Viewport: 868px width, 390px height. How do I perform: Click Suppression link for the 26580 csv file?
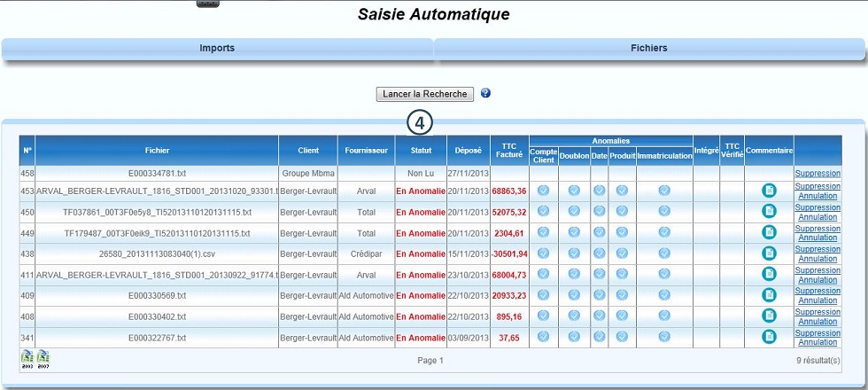818,249
